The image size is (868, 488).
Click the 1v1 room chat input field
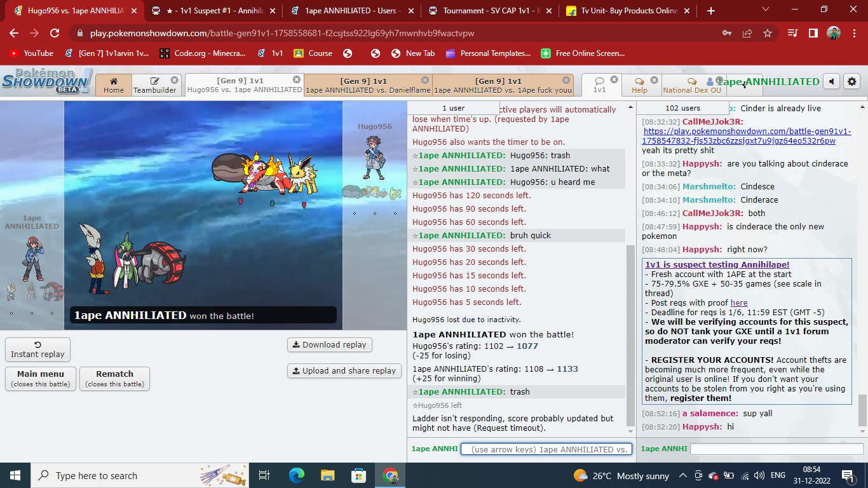[x=776, y=449]
